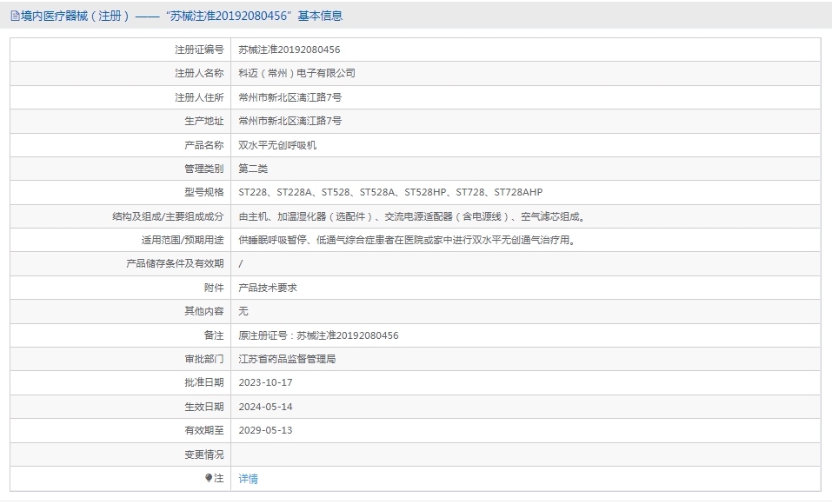Open the 详情 link

pos(248,479)
